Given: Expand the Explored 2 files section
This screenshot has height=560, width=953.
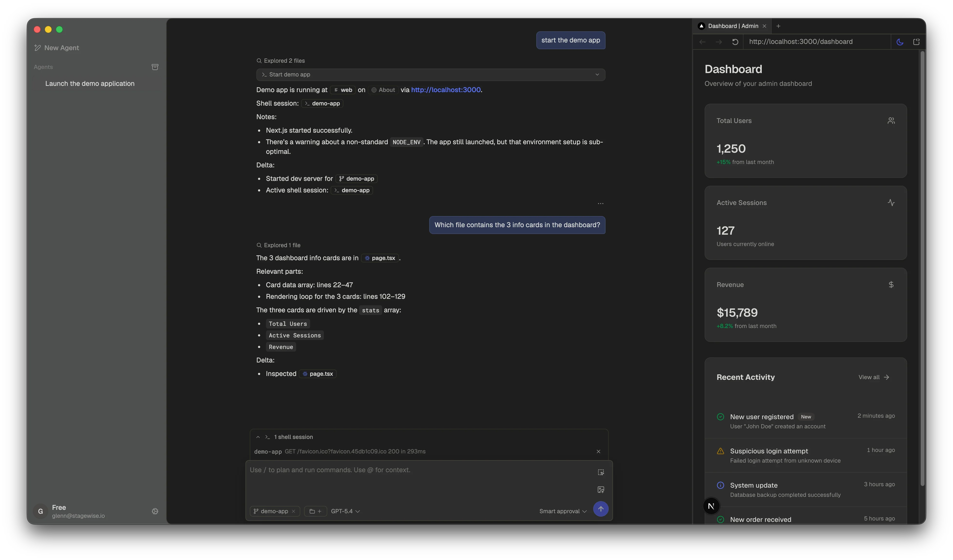Looking at the screenshot, I should click(281, 61).
